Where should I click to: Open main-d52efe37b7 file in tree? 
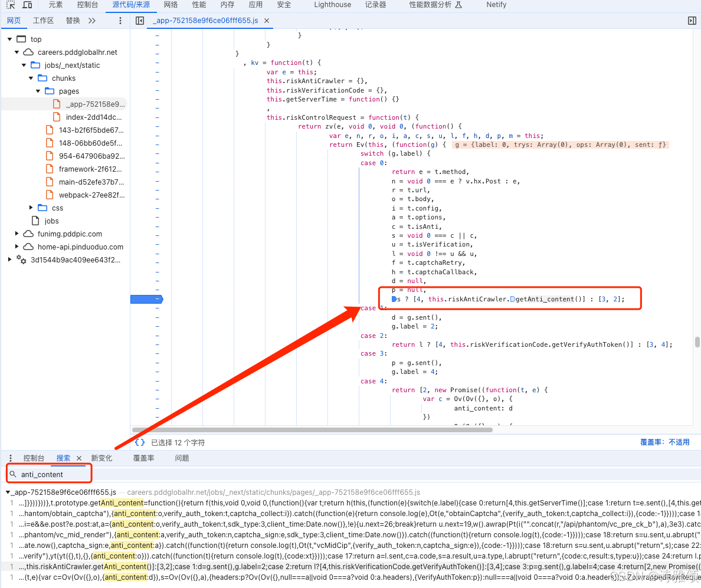[x=91, y=182]
